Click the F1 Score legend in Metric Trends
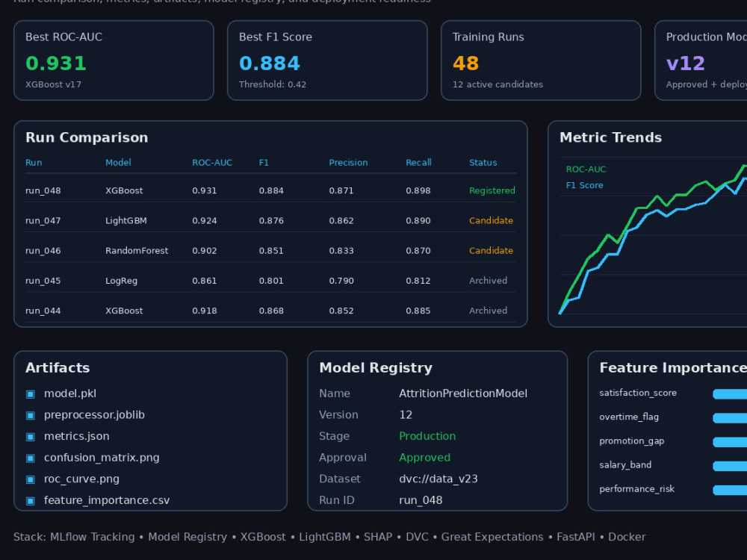Screen dimensions: 747x560 point(585,185)
